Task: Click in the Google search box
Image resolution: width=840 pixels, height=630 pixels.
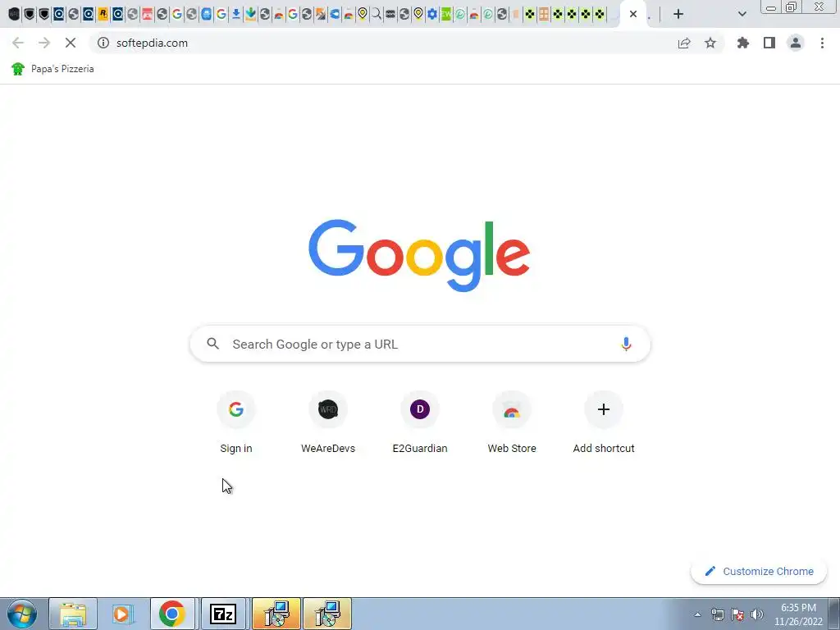Action: click(x=420, y=344)
